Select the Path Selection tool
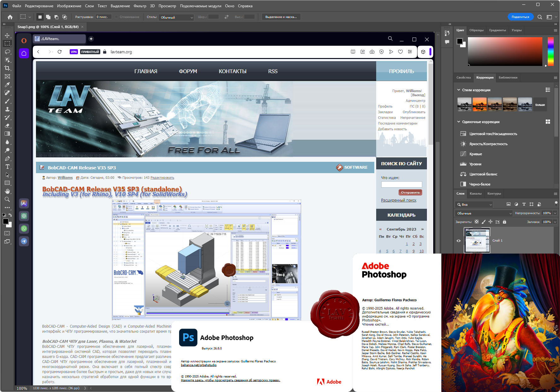 (x=7, y=175)
